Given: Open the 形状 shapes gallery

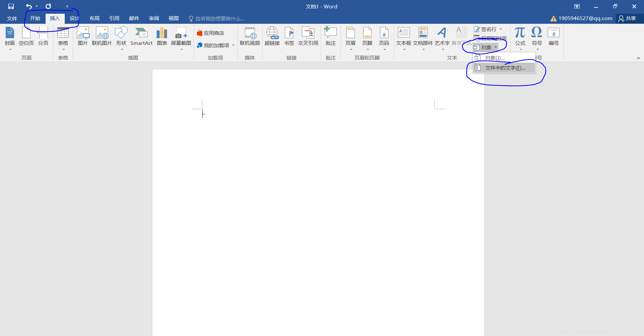Looking at the screenshot, I should click(121, 38).
